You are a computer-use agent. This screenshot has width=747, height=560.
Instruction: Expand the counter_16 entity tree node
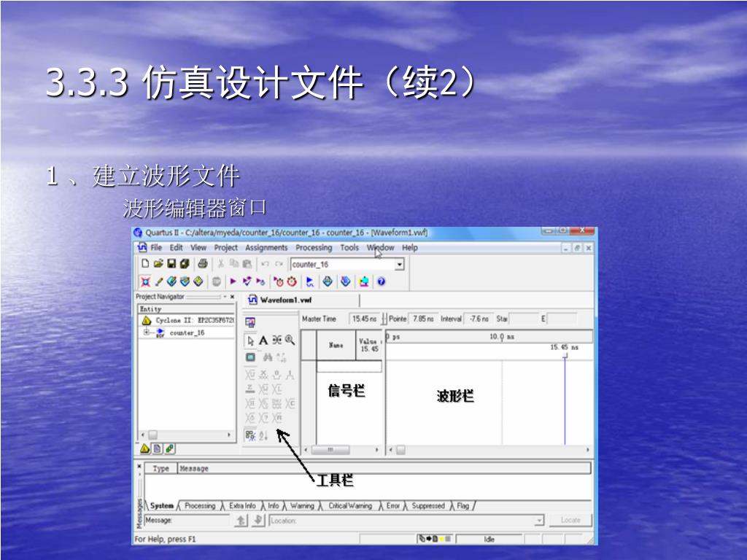(x=147, y=332)
